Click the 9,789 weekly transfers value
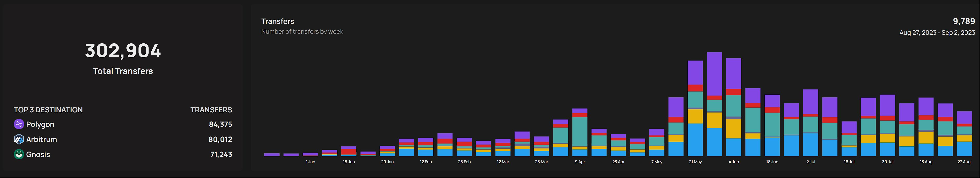Screen dimensions: 980x178 point(963,21)
